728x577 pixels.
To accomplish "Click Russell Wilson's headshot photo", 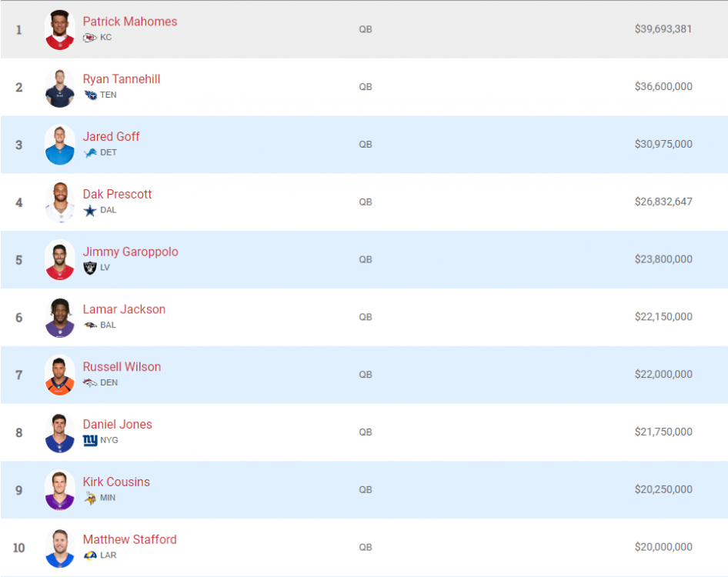I will point(60,375).
